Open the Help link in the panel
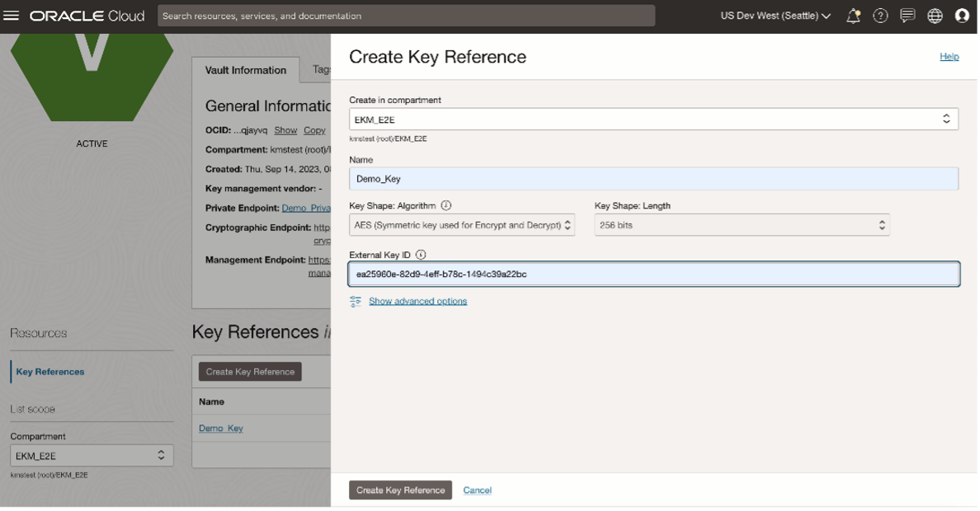The image size is (980, 511). pos(949,56)
